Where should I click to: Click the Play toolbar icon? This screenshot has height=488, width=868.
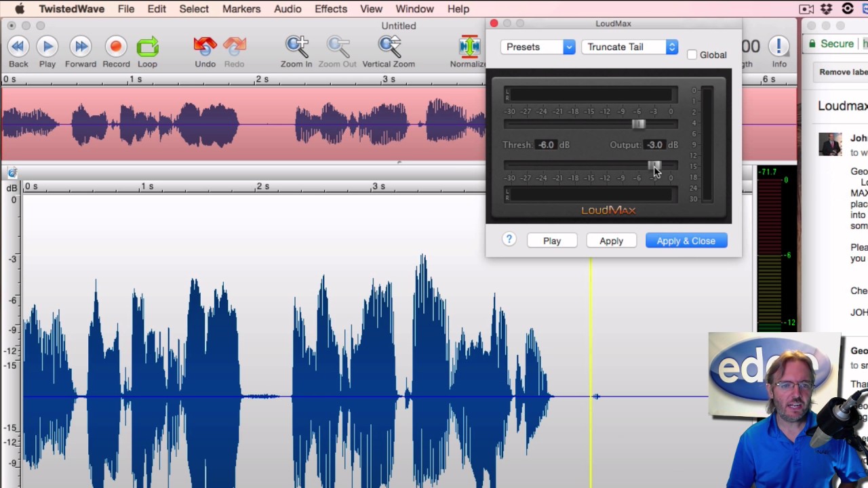point(47,46)
